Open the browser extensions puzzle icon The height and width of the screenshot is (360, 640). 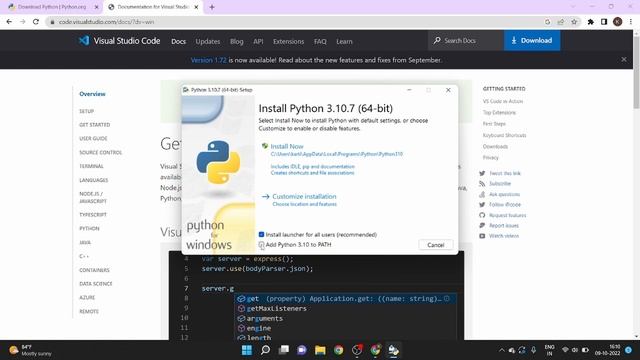coord(591,22)
